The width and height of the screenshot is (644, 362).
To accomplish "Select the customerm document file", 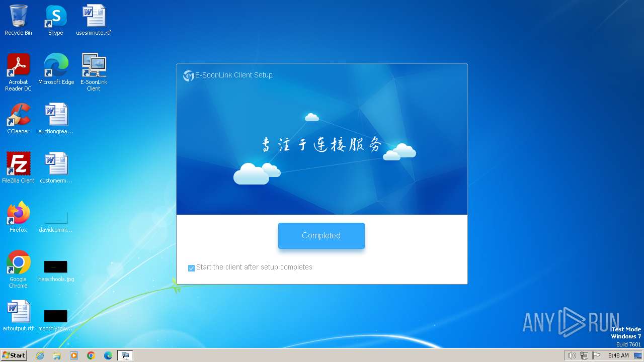I will [56, 168].
